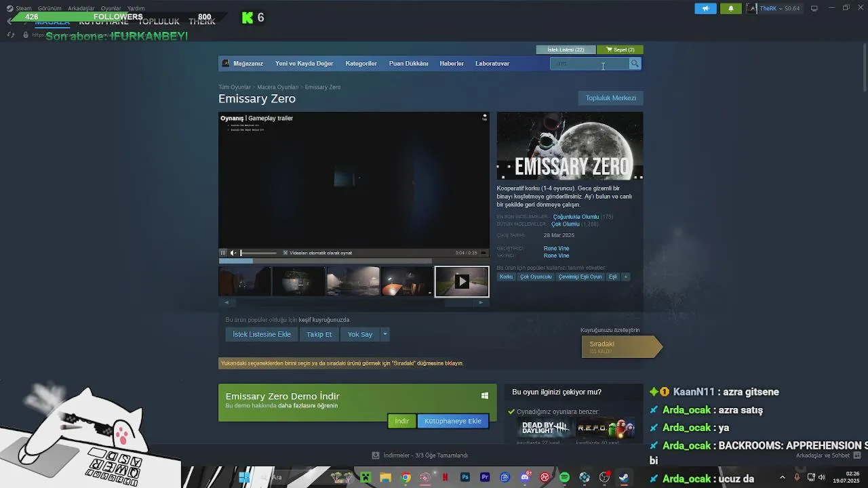
Task: Click 'Kuyruğunuzu özelleştirin' link
Action: tap(610, 330)
